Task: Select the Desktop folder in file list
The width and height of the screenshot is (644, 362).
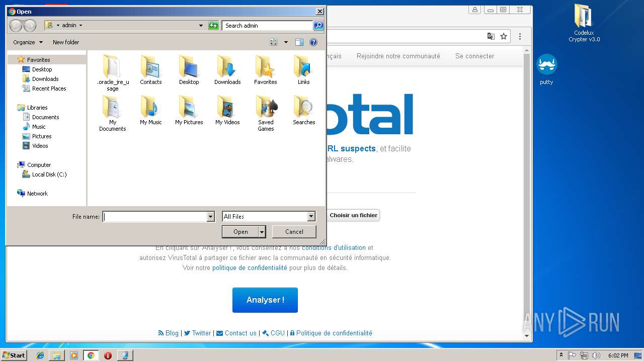Action: click(x=189, y=70)
